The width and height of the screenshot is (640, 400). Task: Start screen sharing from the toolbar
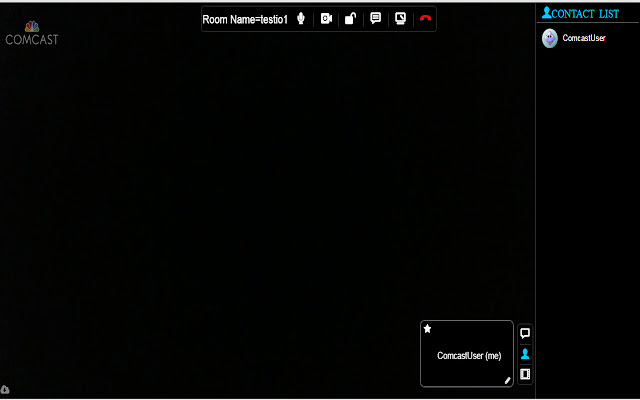(x=400, y=18)
